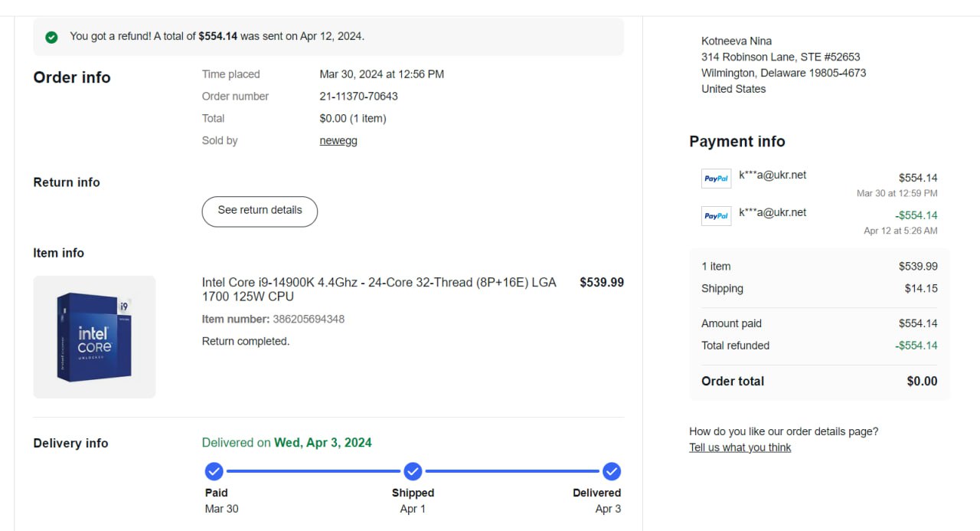Viewport: 980px width, 531px height.
Task: Click PayPal logo beside the $554.14 payment
Action: click(x=716, y=179)
